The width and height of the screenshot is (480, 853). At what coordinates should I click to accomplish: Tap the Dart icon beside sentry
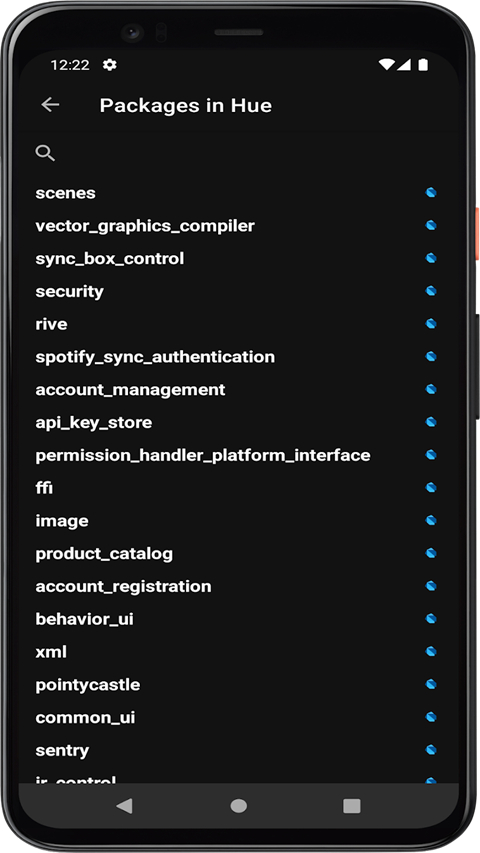(431, 750)
